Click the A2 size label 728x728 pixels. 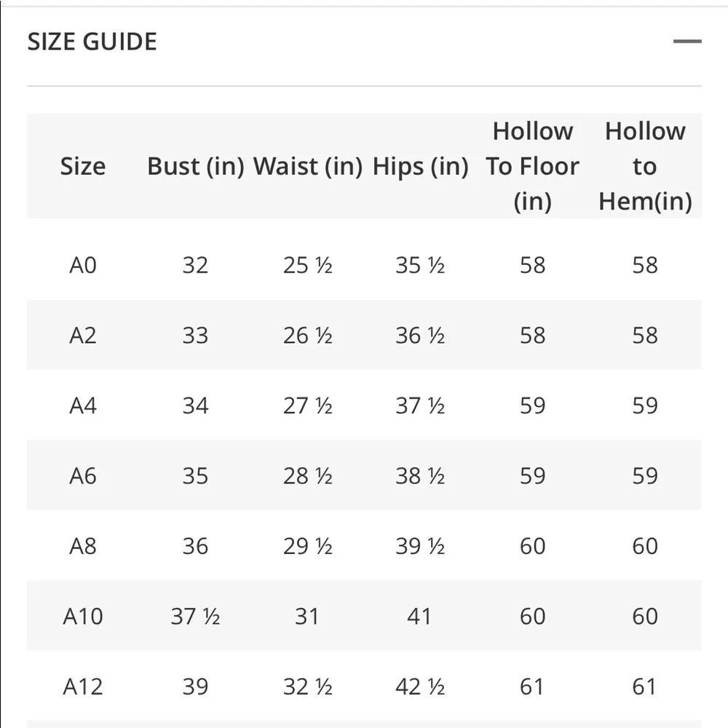[83, 336]
